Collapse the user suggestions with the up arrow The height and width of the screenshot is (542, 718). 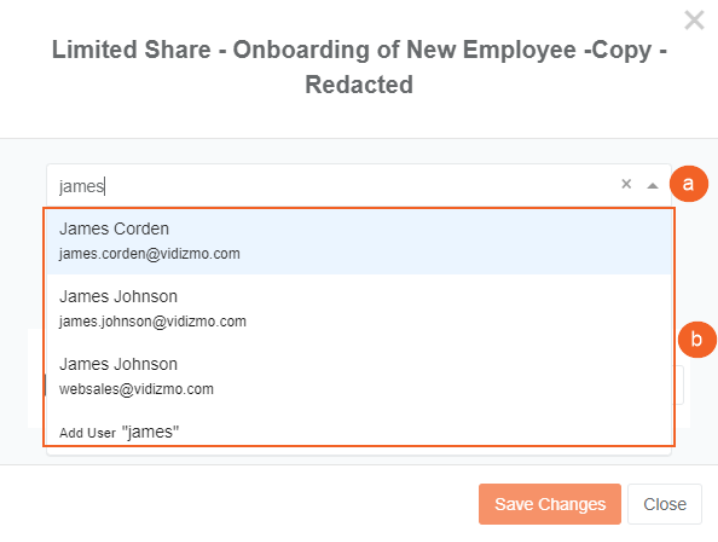coord(653,185)
